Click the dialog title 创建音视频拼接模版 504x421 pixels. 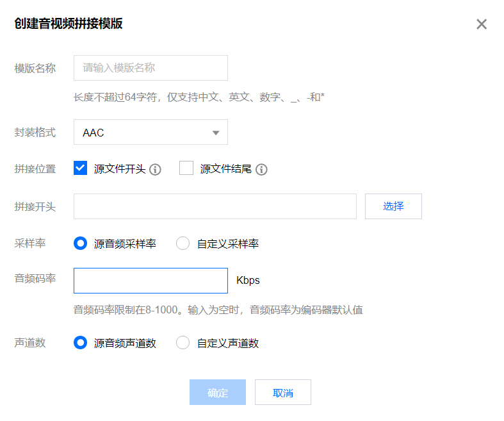tap(69, 24)
